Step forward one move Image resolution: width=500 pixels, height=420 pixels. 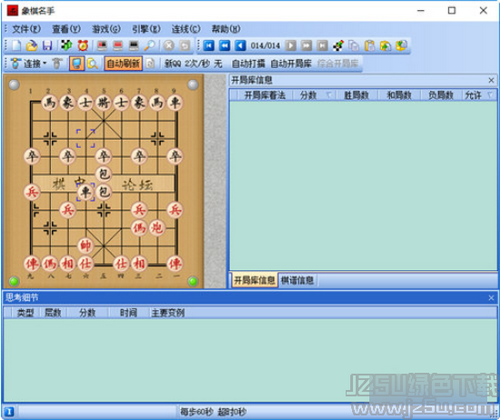coord(291,45)
